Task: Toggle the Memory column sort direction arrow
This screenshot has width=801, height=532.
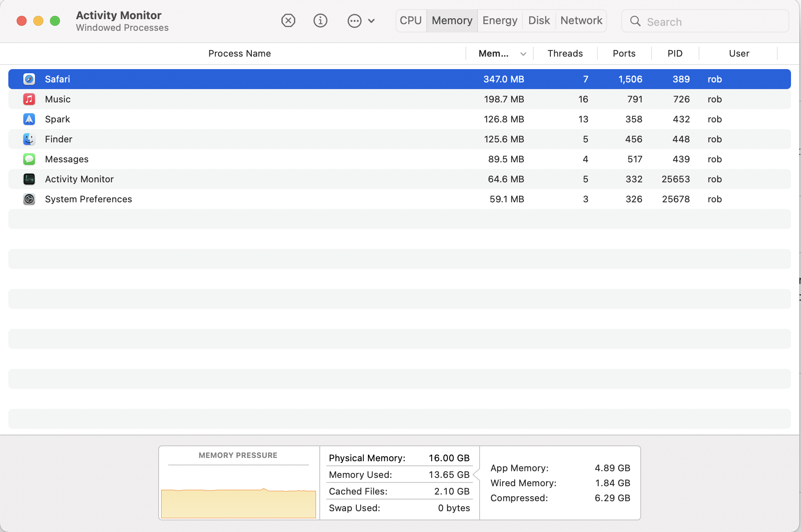Action: [523, 54]
